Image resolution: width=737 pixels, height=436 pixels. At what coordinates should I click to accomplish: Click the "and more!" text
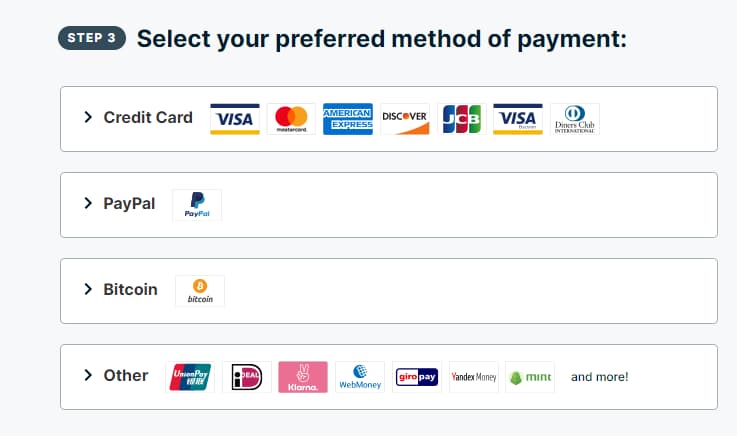click(599, 377)
